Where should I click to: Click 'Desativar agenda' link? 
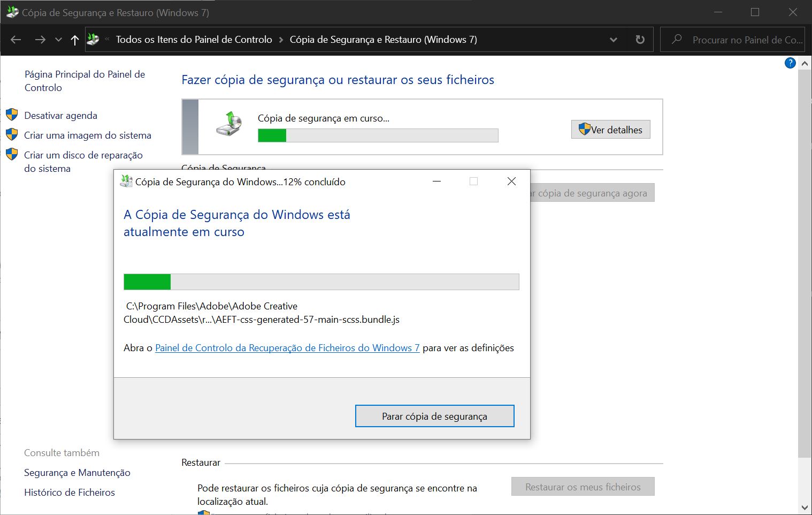[x=61, y=116]
